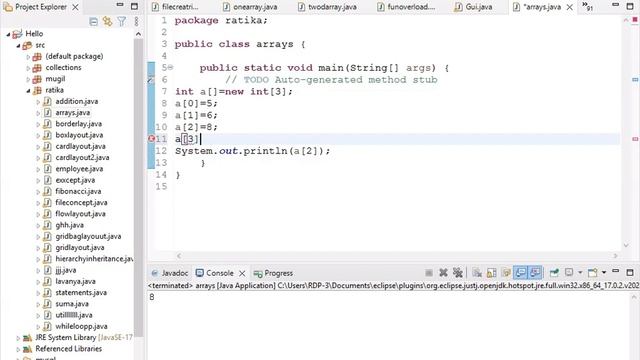Click Terminate button in Console toolbar
Screen dimensions: 640x360
tap(429, 273)
